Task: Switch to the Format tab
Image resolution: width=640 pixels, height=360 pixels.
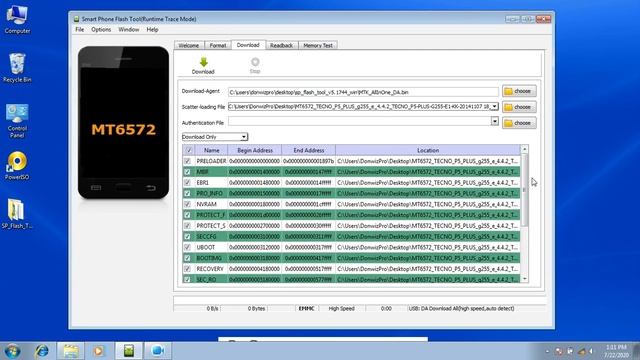Action: (218, 45)
